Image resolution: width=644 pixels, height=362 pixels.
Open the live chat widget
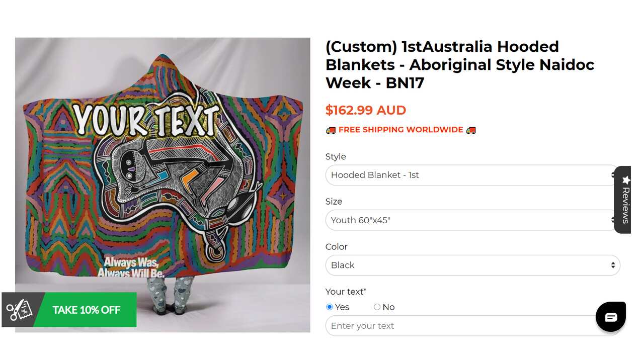(611, 316)
